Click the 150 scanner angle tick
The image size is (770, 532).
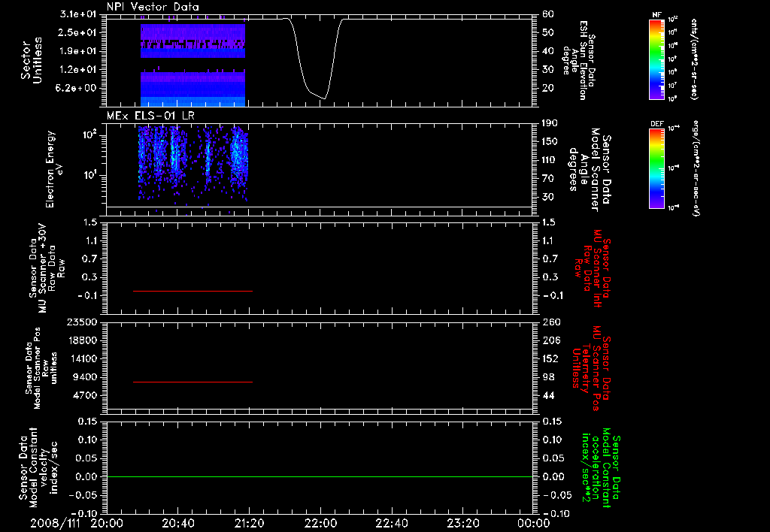point(550,141)
